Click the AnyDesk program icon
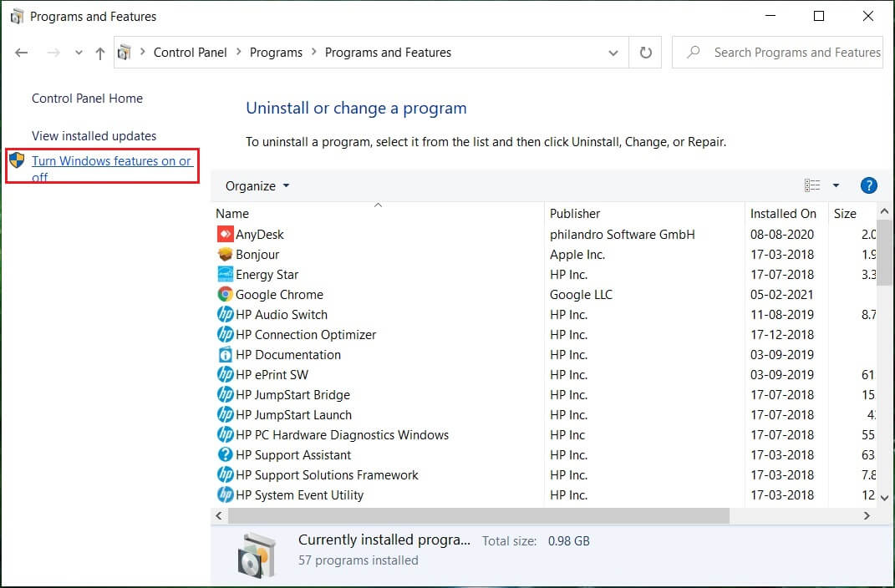895x588 pixels. [225, 235]
